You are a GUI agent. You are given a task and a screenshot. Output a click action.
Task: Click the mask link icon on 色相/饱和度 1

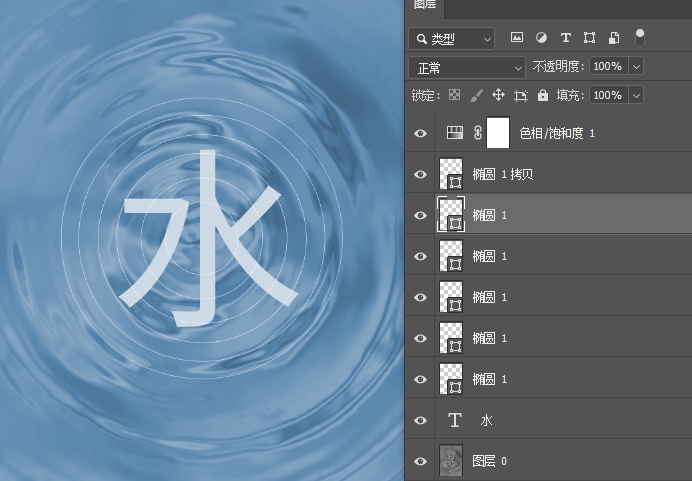tap(477, 133)
